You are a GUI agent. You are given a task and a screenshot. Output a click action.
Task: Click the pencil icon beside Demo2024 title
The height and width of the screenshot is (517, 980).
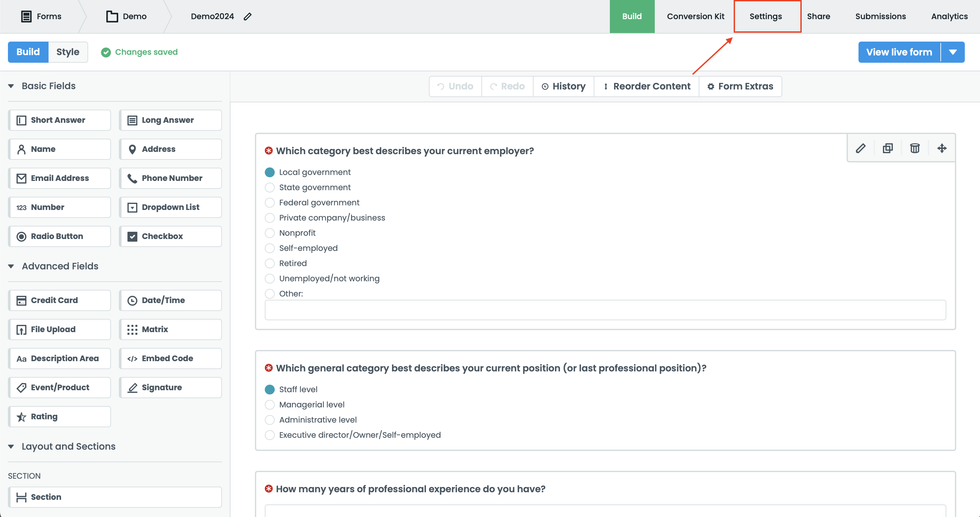point(248,17)
